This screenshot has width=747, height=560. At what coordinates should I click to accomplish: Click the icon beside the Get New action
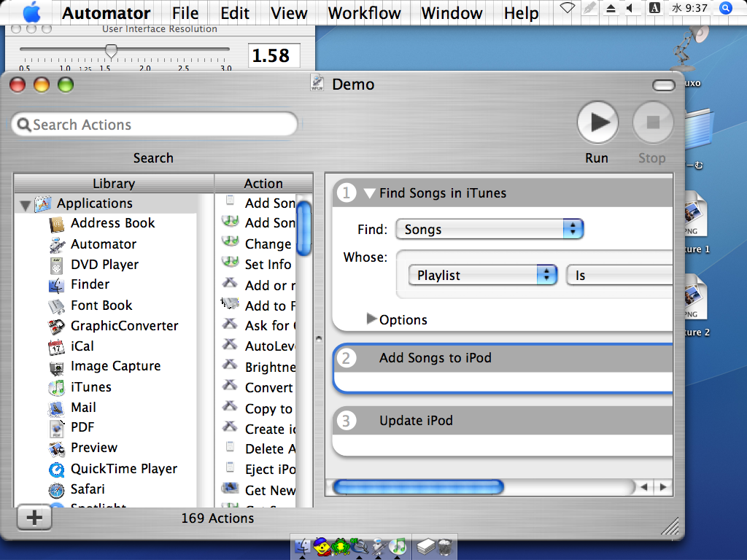[x=230, y=487]
